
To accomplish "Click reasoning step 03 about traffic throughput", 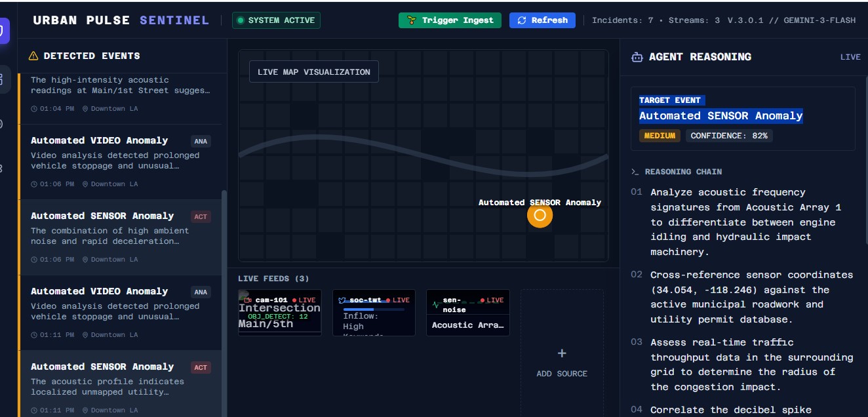I will pos(742,365).
